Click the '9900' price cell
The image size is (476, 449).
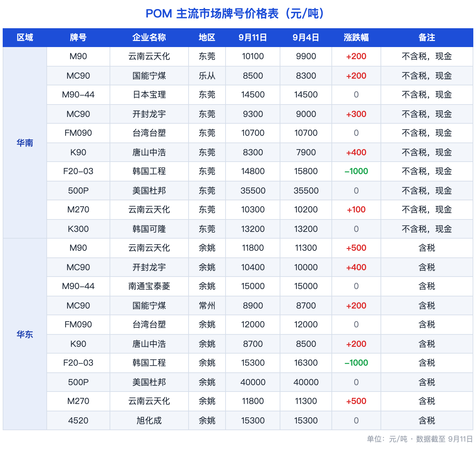coord(306,56)
